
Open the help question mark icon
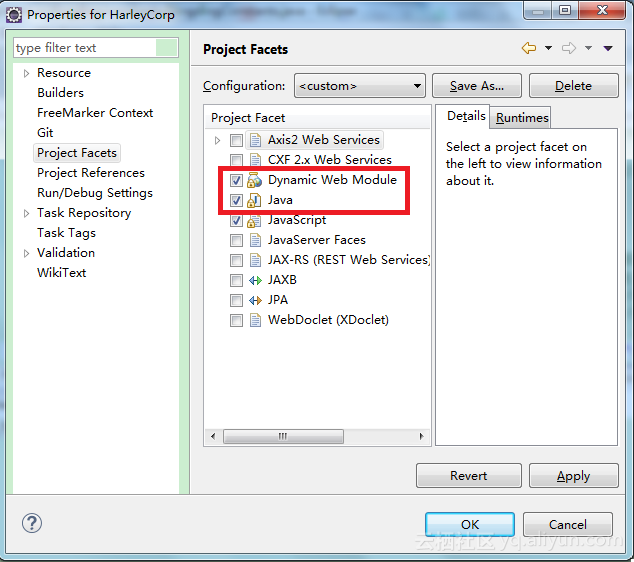(32, 523)
